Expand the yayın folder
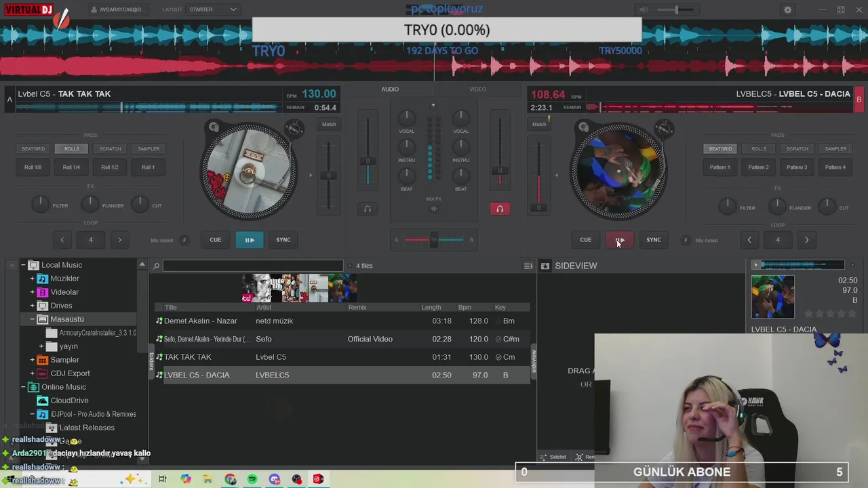868x488 pixels. pos(41,346)
